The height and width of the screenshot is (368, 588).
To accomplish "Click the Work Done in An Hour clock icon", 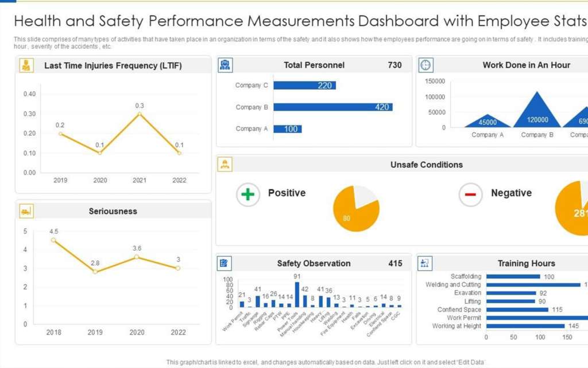I will (425, 65).
